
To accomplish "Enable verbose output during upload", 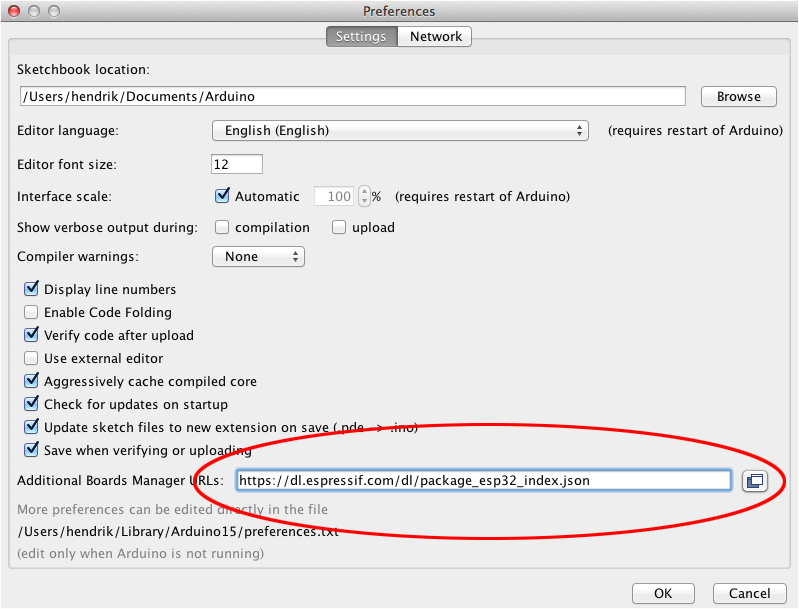I will [339, 227].
